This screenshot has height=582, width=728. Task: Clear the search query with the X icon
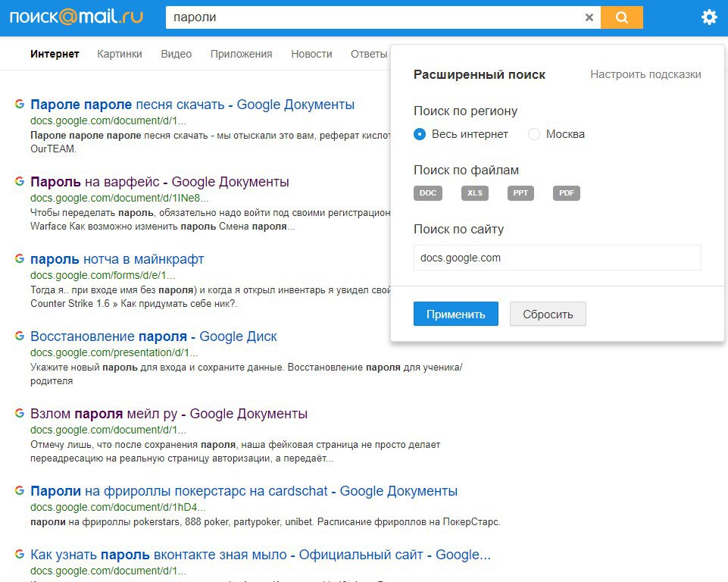pyautogui.click(x=589, y=17)
